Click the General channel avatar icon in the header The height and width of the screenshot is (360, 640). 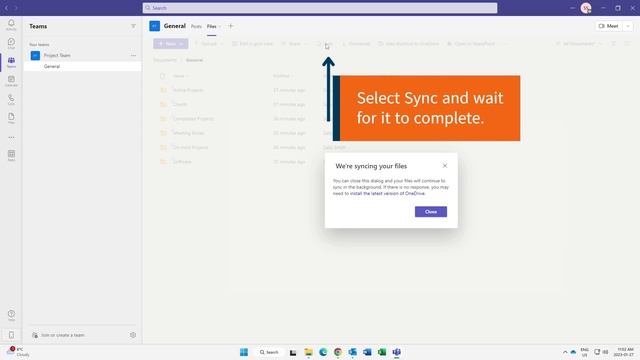pyautogui.click(x=154, y=26)
